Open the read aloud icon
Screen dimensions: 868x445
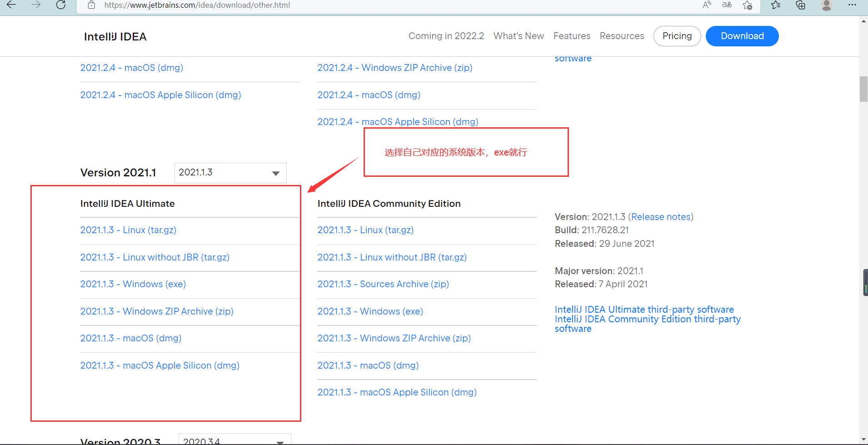coord(707,5)
